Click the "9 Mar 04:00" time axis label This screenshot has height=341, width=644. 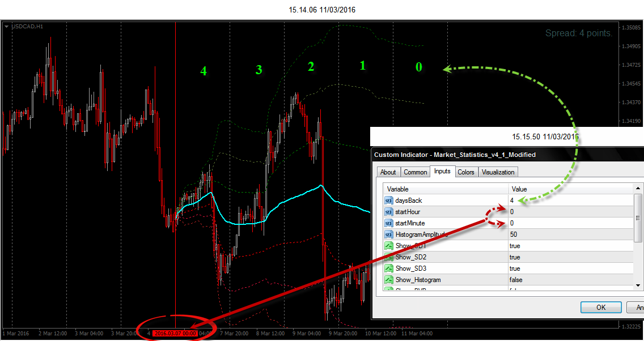coord(308,334)
